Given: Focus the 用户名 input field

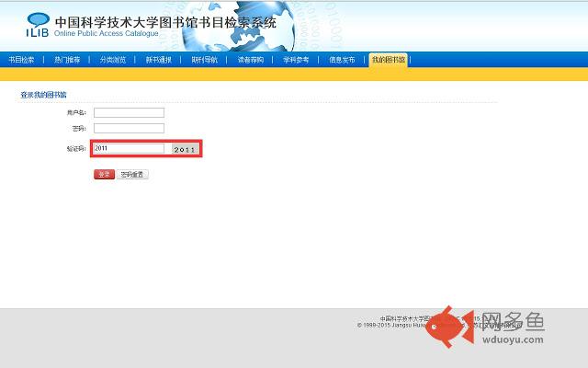Looking at the screenshot, I should (129, 112).
